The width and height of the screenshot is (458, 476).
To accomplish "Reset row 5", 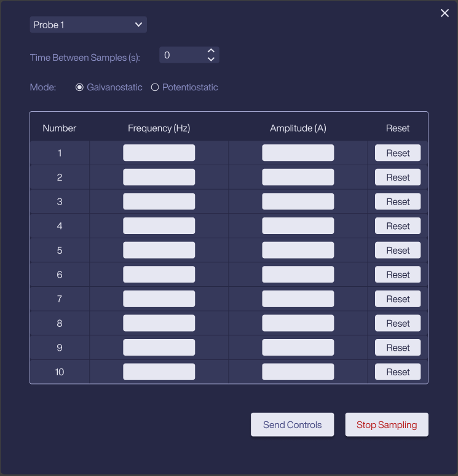I will (398, 250).
